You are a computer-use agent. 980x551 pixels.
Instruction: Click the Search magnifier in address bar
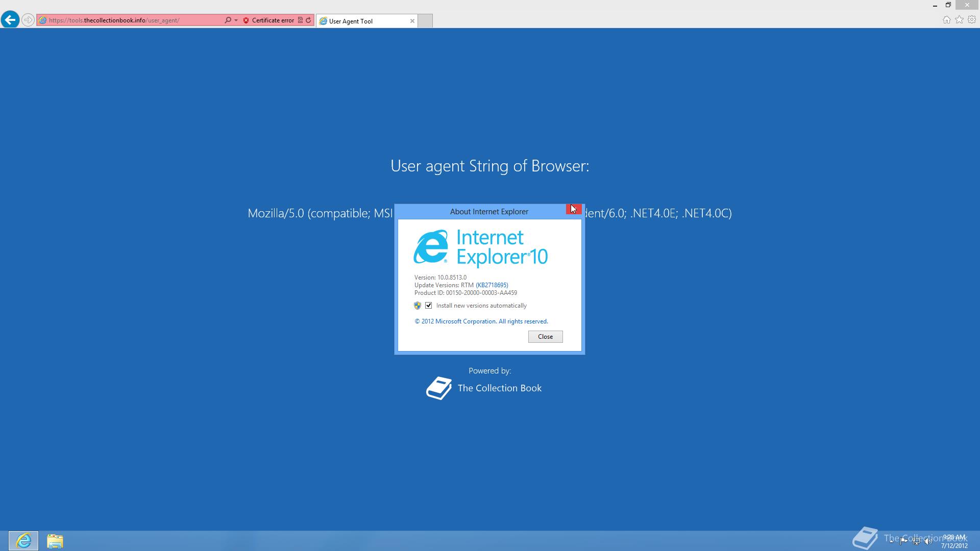tap(228, 20)
